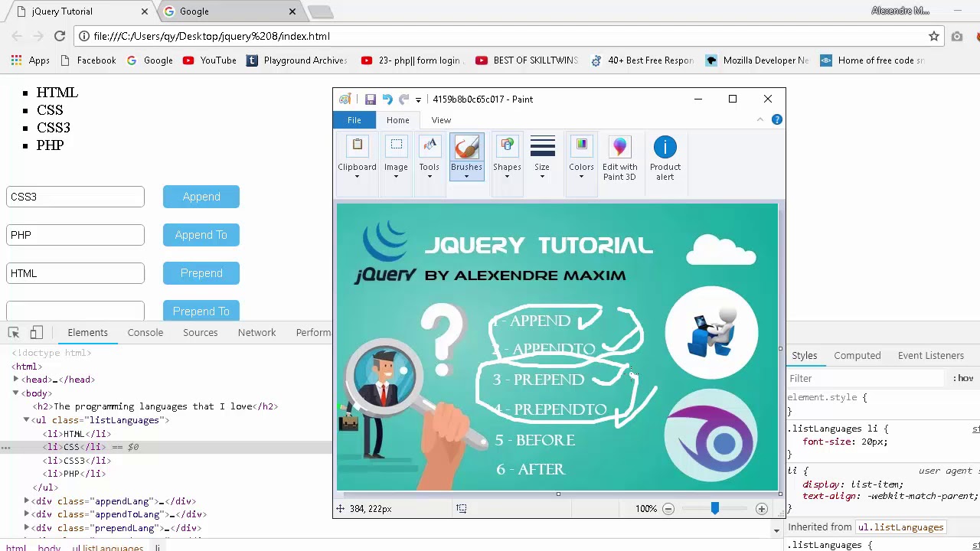The height and width of the screenshot is (551, 980).
Task: Click the Undo icon in Paint title bar
Action: tap(387, 99)
